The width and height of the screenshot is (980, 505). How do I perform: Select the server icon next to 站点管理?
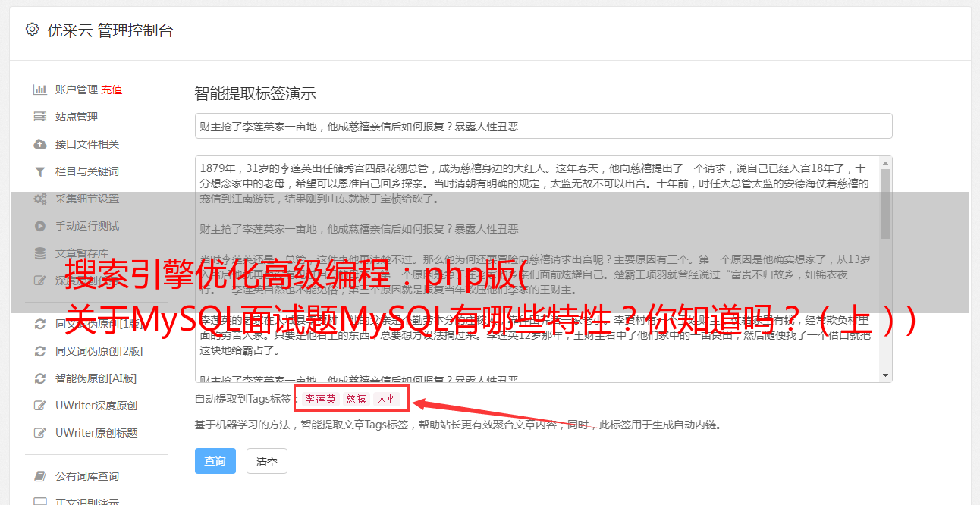(39, 117)
